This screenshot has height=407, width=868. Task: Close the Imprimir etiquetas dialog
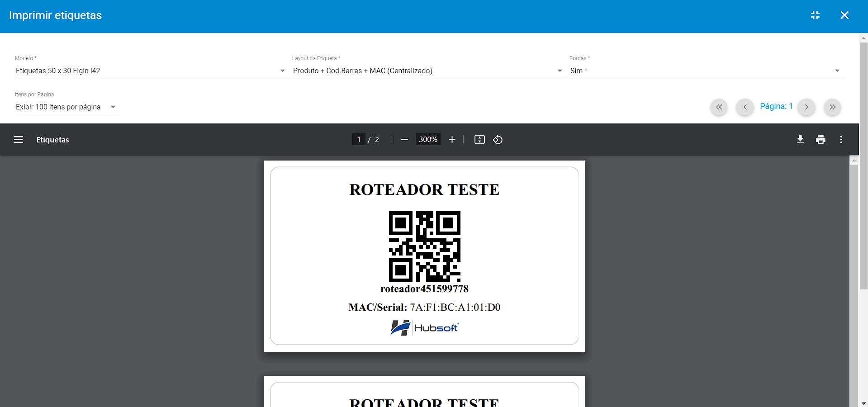click(x=844, y=15)
